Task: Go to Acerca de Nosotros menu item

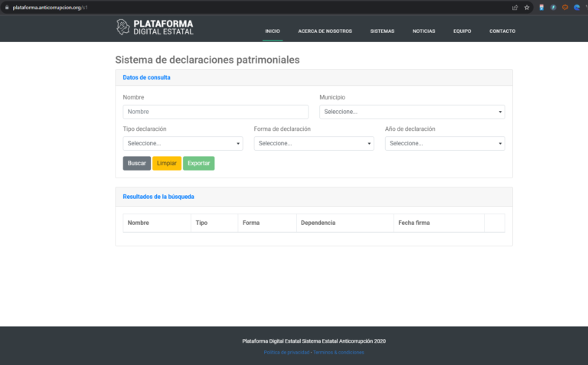Action: pos(325,31)
